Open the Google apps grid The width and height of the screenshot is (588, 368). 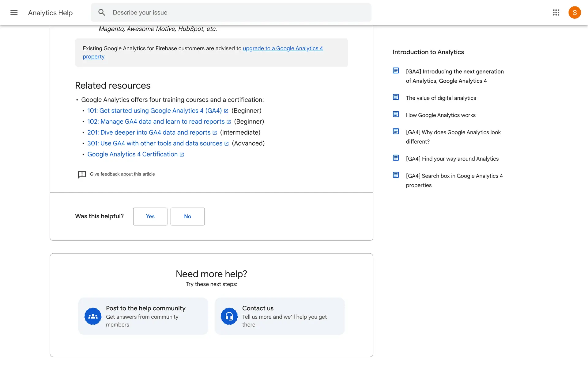tap(556, 13)
